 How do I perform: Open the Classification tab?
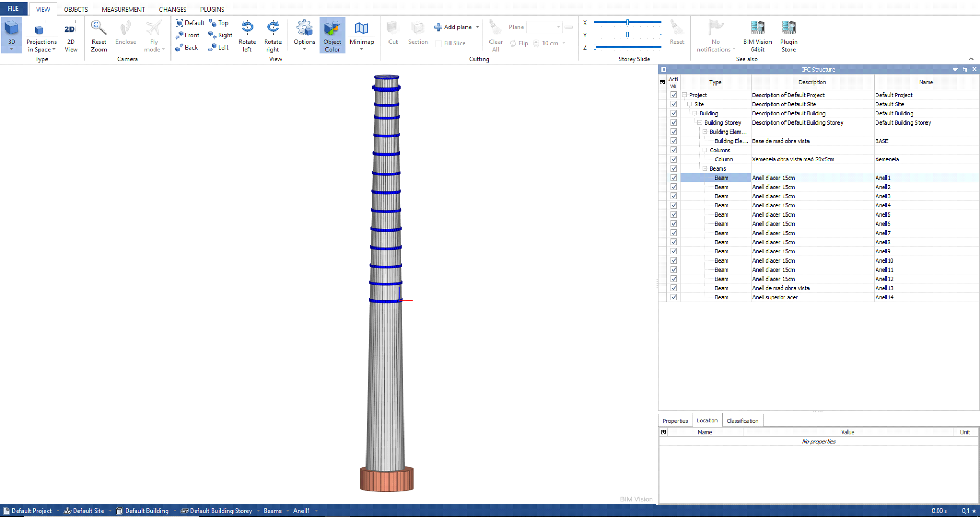(x=742, y=421)
